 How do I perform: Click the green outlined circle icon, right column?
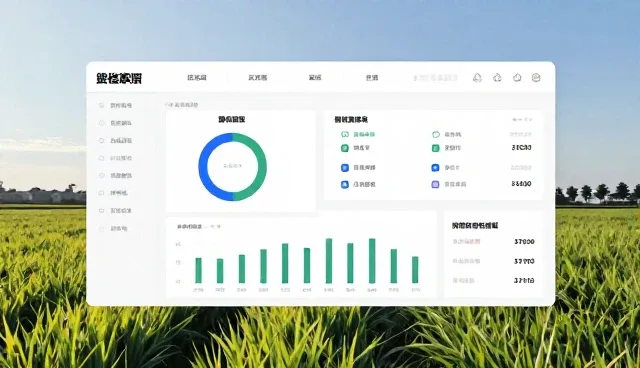coord(436,134)
